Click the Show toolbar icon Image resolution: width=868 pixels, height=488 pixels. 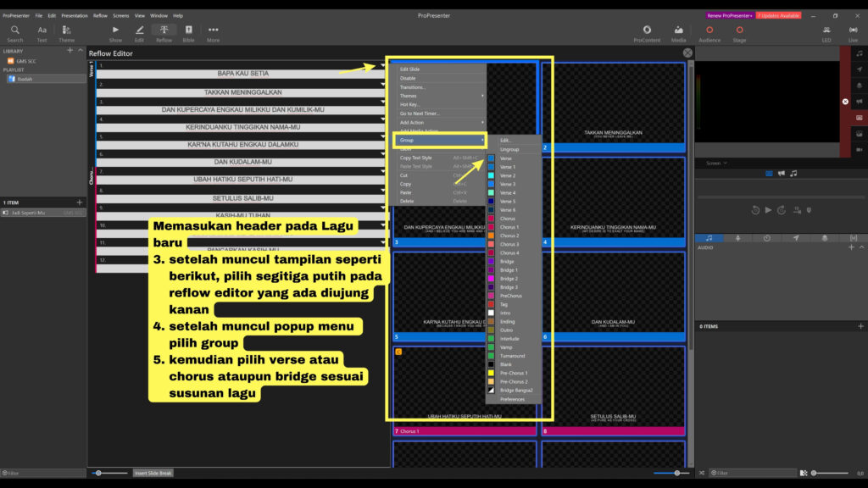pyautogui.click(x=115, y=33)
